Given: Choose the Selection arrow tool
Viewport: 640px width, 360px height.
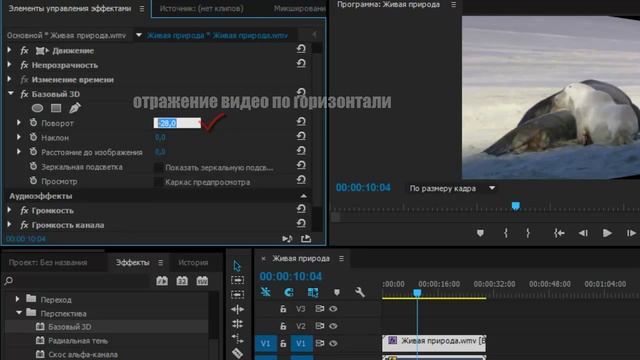Looking at the screenshot, I should [x=237, y=266].
